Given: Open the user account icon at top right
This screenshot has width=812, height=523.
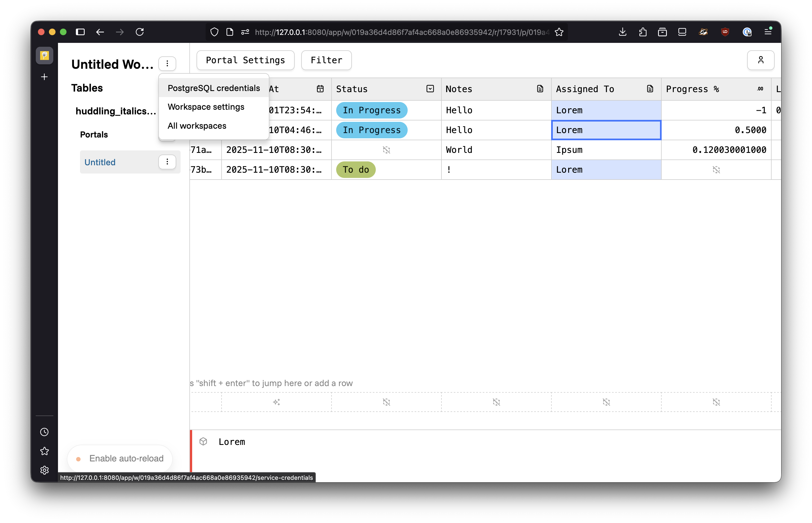Looking at the screenshot, I should click(761, 60).
